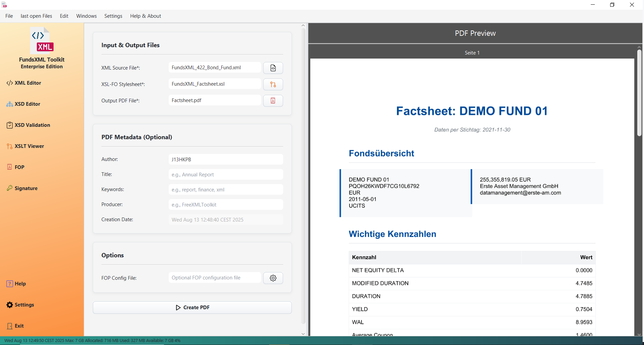The width and height of the screenshot is (644, 345).
Task: Click the DURATION row in preview
Action: tap(472, 296)
